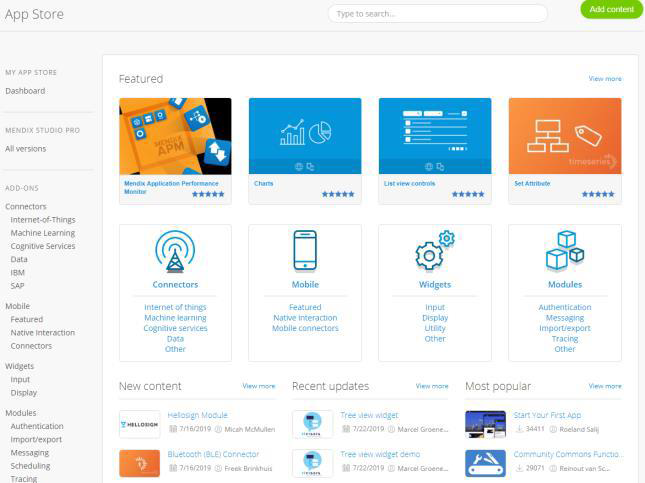Click View more next to Most popular
Viewport: 645px width, 483px height.
(x=605, y=386)
